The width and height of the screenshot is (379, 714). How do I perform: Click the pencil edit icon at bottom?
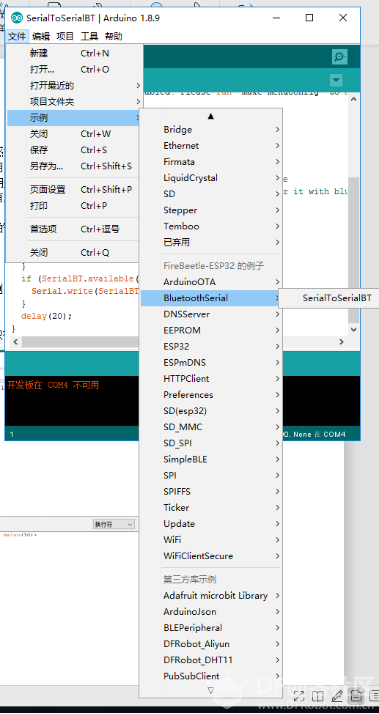tap(337, 696)
